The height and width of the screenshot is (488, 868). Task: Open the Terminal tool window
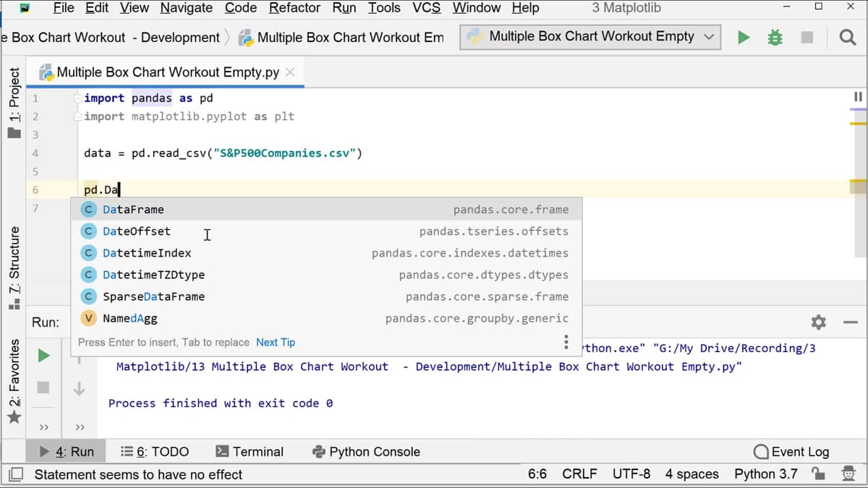pos(250,452)
